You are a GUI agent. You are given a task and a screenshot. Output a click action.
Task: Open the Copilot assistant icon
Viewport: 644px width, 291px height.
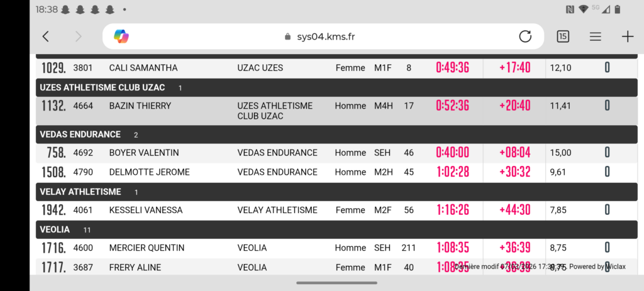click(x=121, y=36)
